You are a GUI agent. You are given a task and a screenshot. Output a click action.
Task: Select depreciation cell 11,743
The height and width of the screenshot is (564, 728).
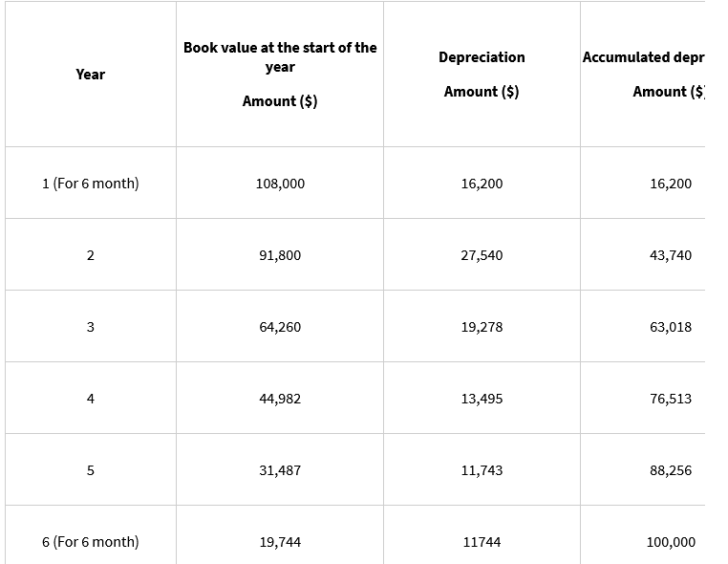tap(482, 470)
